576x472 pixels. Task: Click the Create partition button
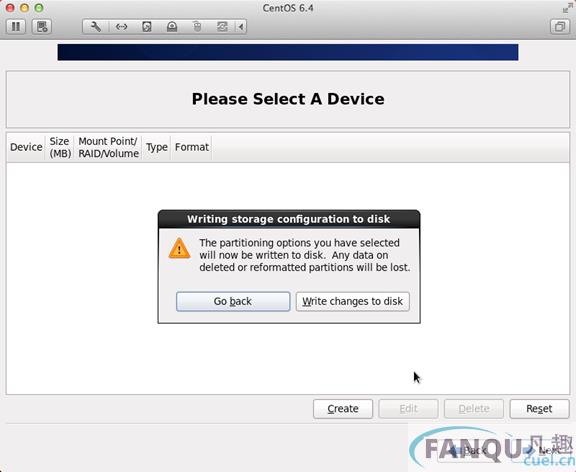(x=343, y=408)
